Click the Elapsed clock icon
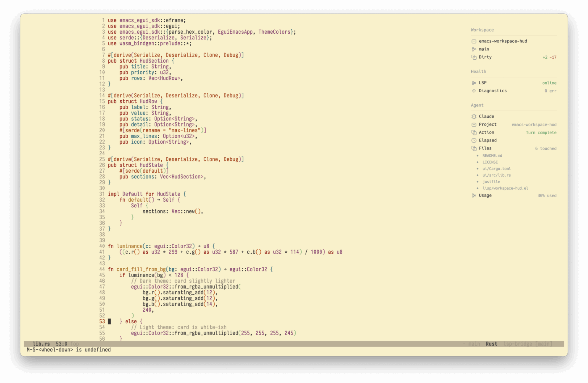The height and width of the screenshot is (383, 588). point(474,140)
